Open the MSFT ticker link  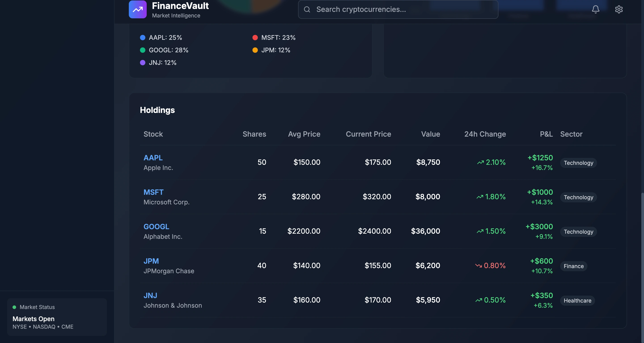coord(153,192)
